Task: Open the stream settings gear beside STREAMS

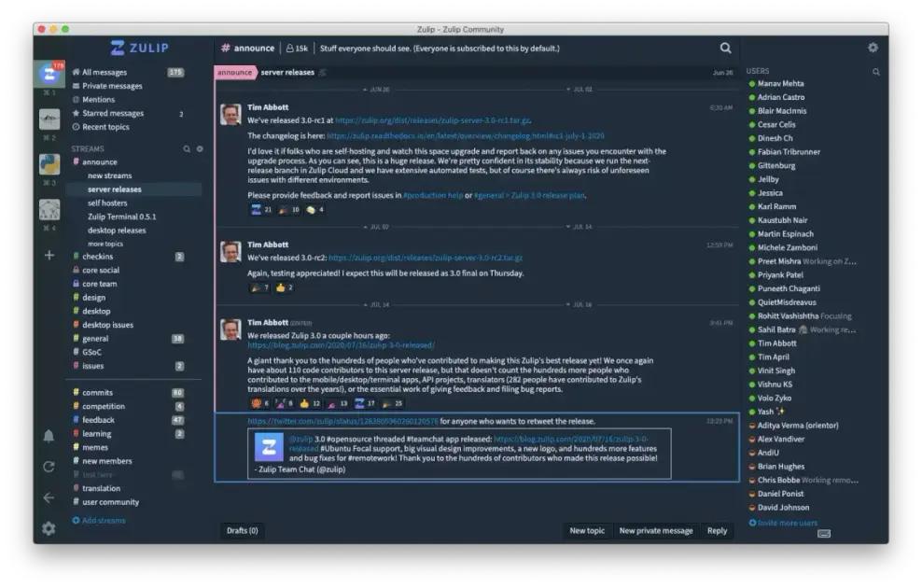Action: tap(199, 148)
